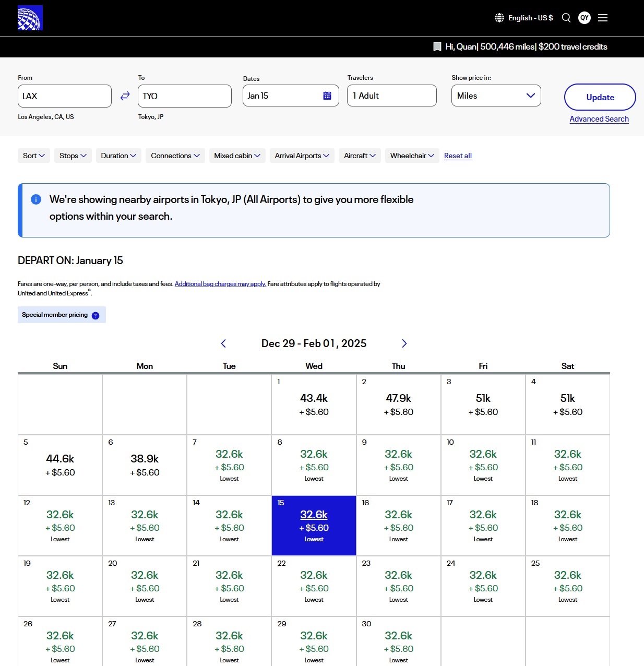
Task: Open the Mixed cabin filter
Action: 237,156
